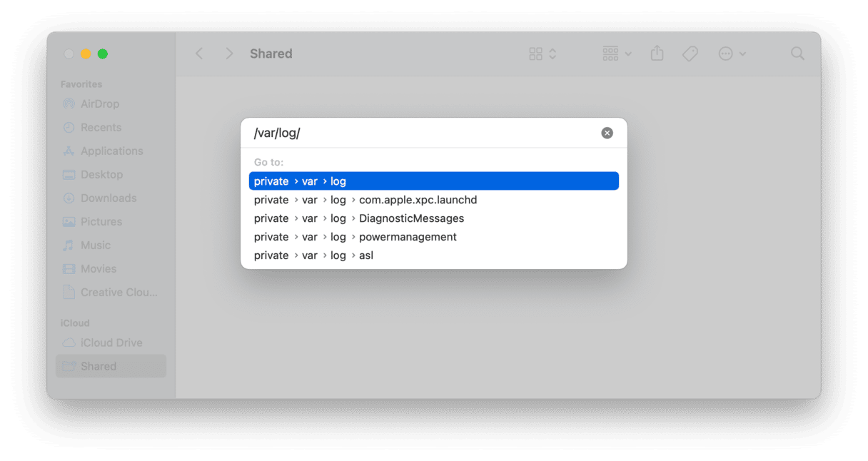Open AirDrop in the sidebar
The width and height of the screenshot is (868, 461).
[x=100, y=103]
